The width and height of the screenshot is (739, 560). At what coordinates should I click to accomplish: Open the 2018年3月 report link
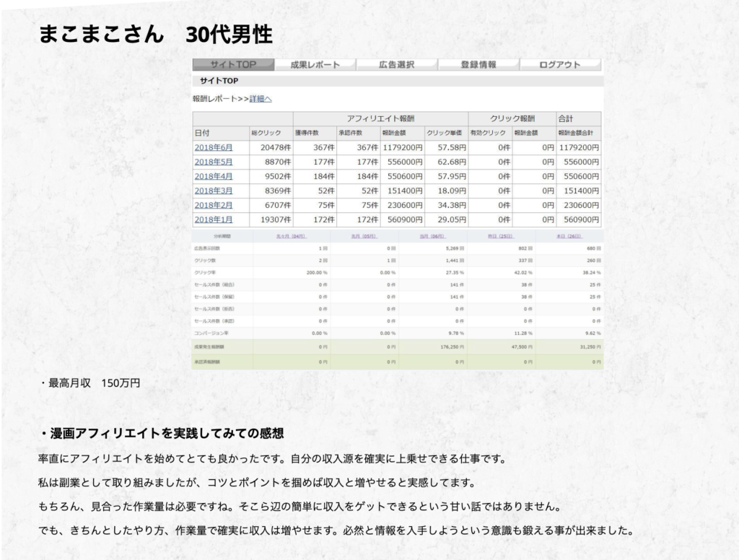(214, 191)
